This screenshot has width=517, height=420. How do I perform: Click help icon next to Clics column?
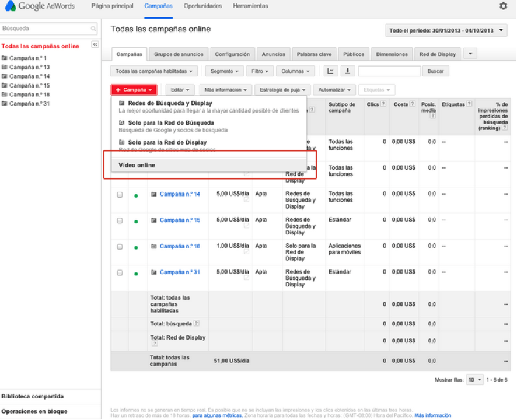coord(383,104)
